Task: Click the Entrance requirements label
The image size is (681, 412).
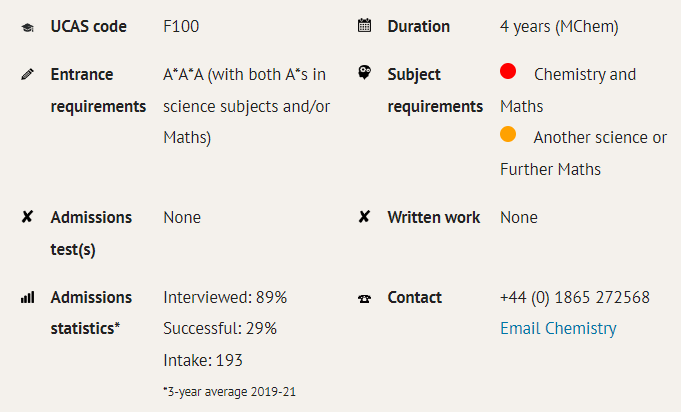Action: [x=98, y=90]
